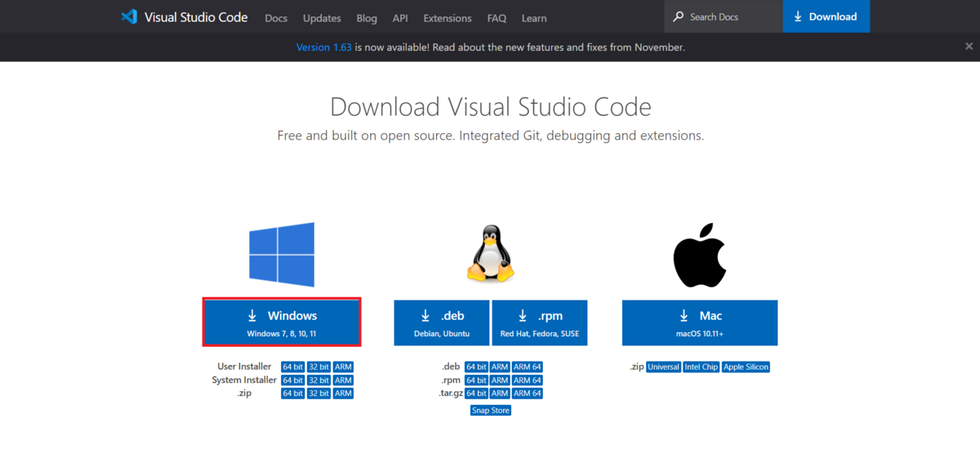Open the API menu item
Image resolution: width=980 pixels, height=467 pixels.
pos(400,18)
